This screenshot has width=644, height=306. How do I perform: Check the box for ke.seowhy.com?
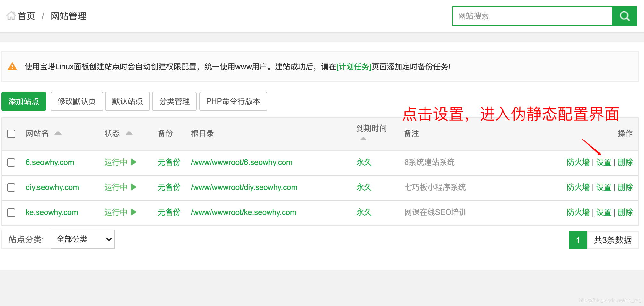11,212
